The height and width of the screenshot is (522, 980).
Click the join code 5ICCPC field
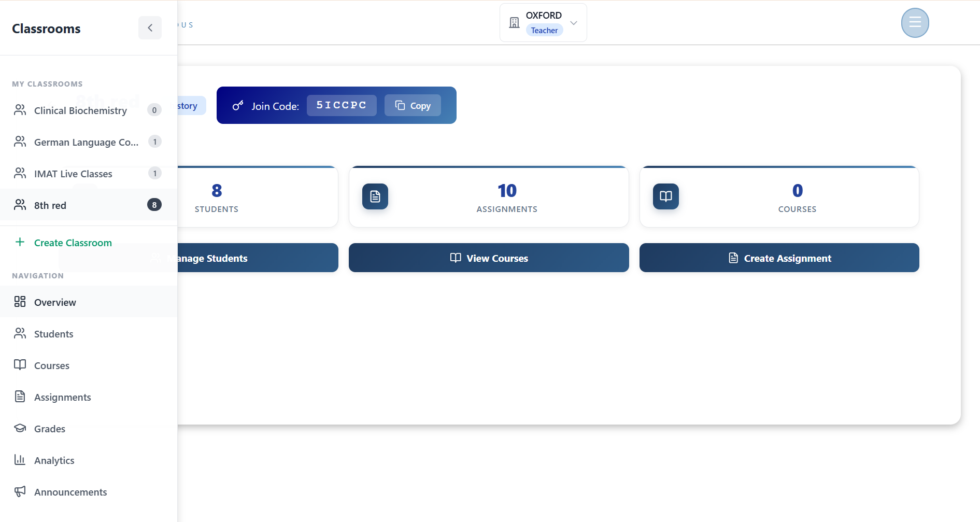point(342,105)
